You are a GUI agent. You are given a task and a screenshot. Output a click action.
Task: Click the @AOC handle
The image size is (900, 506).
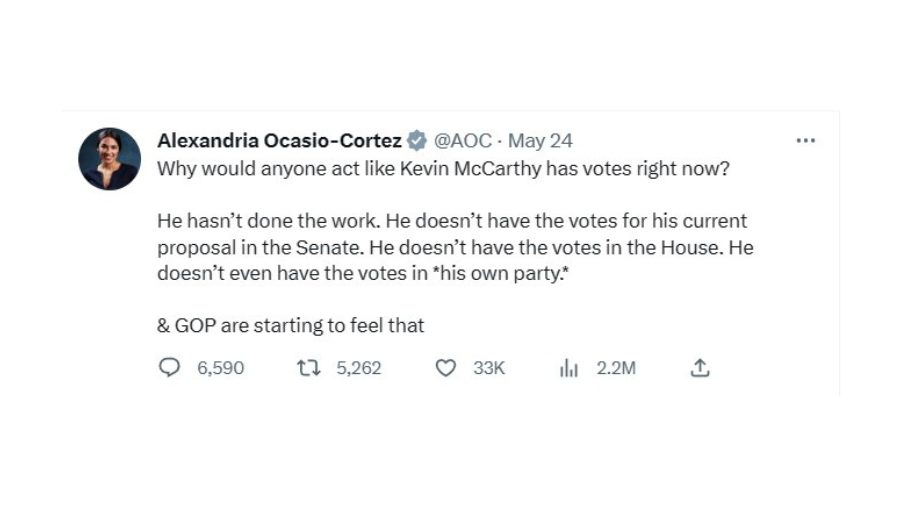coord(463,141)
